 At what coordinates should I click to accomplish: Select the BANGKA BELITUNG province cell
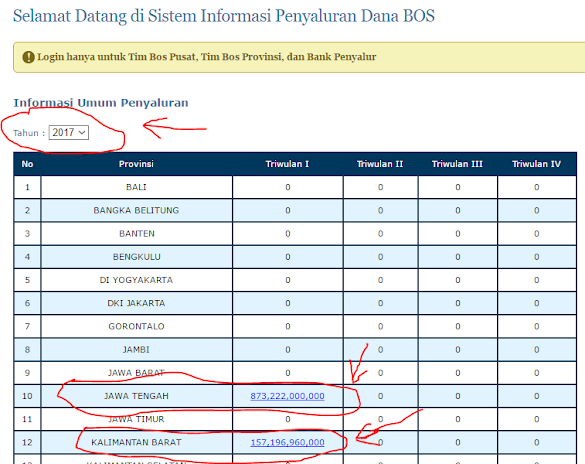tap(137, 210)
